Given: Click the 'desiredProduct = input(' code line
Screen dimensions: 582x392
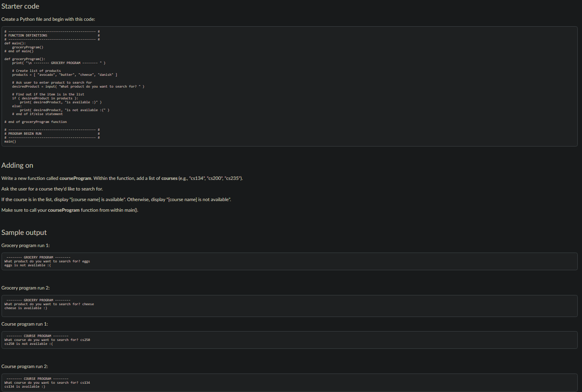Looking at the screenshot, I should click(78, 86).
